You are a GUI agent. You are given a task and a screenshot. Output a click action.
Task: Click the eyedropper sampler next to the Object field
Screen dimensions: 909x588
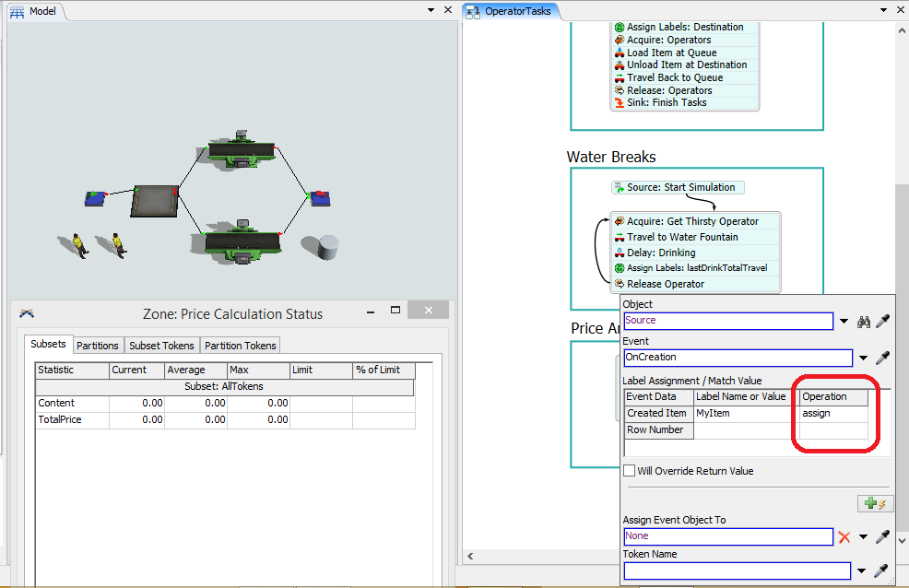click(883, 322)
